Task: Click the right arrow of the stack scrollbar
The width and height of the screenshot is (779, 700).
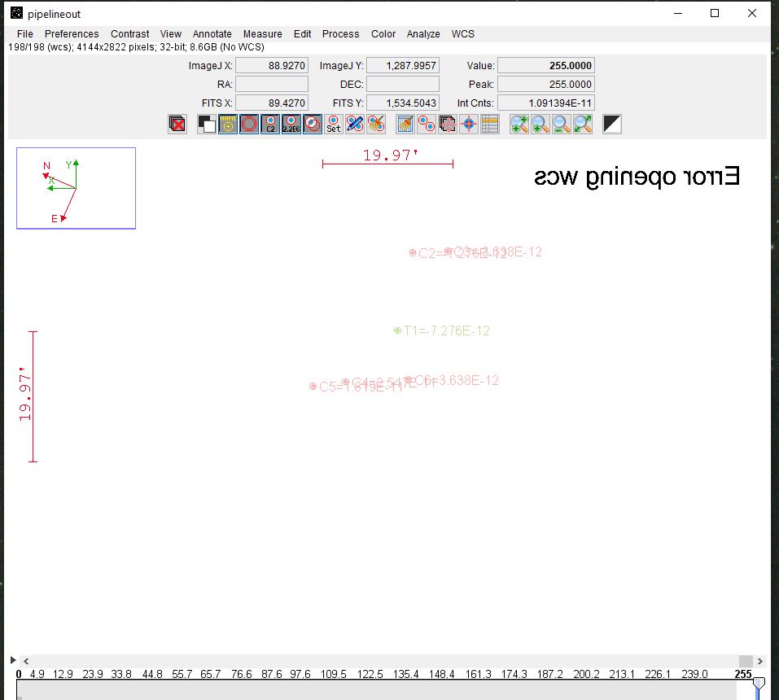Action: point(761,661)
